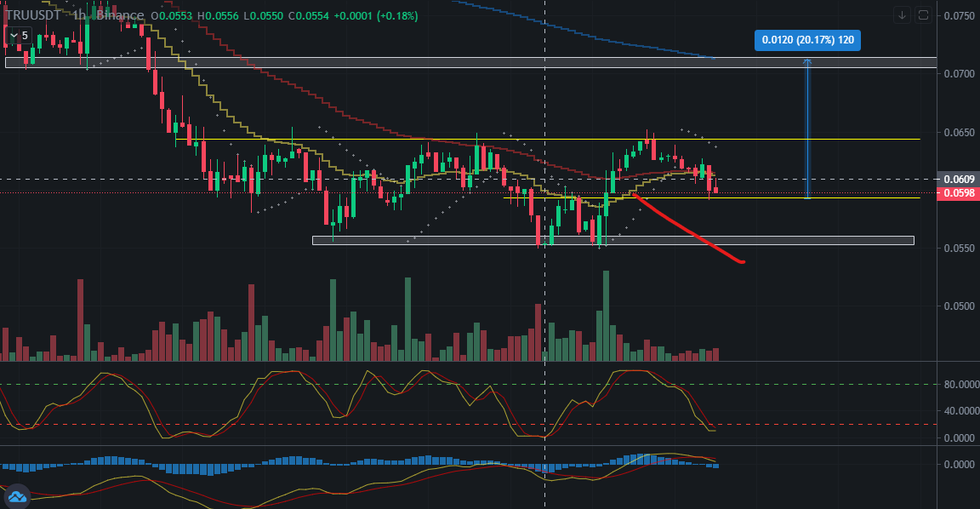The height and width of the screenshot is (509, 980).
Task: Click the 40.0000 stochastic scale label
Action: [960, 411]
